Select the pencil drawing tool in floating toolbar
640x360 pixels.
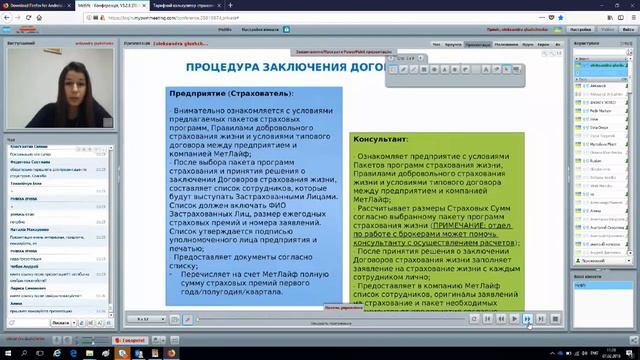click(x=403, y=70)
